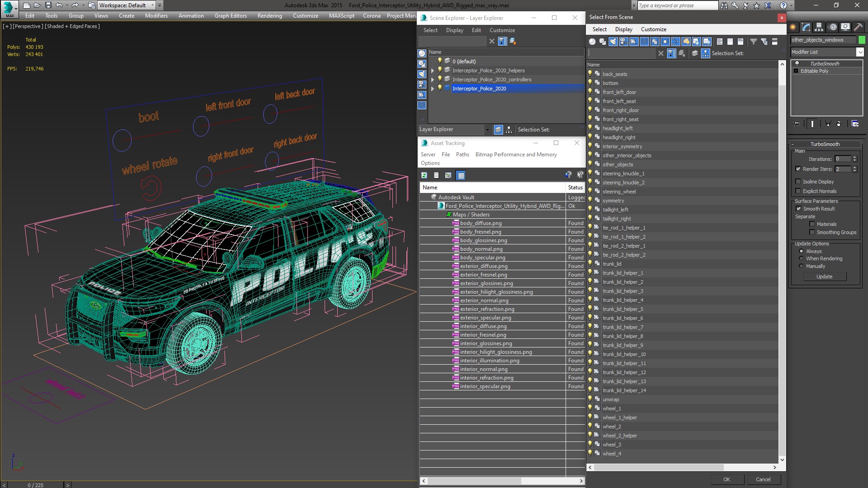Toggle visibility bulb for Interceptor_Police_2020_helpers layer
Viewport: 868px width, 488px height.
(439, 70)
